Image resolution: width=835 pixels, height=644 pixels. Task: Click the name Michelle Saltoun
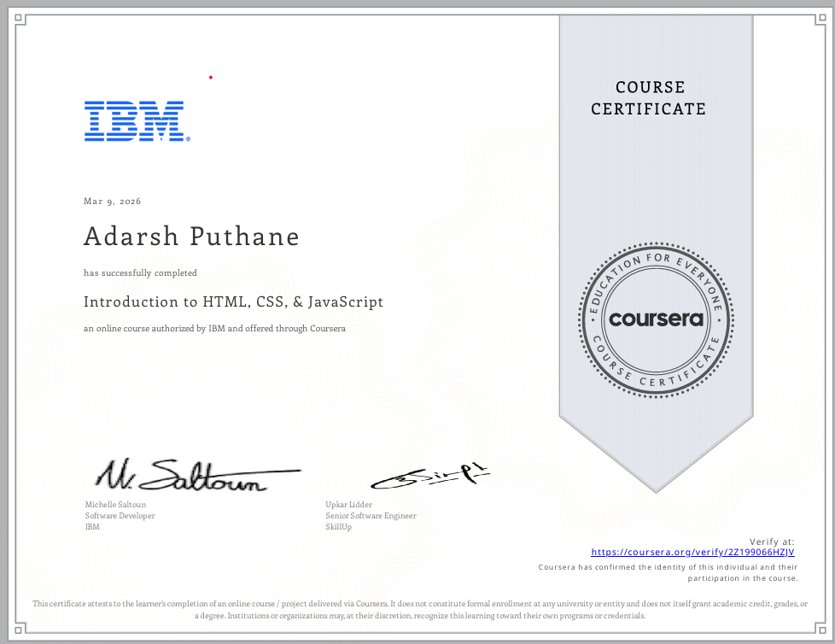click(115, 505)
